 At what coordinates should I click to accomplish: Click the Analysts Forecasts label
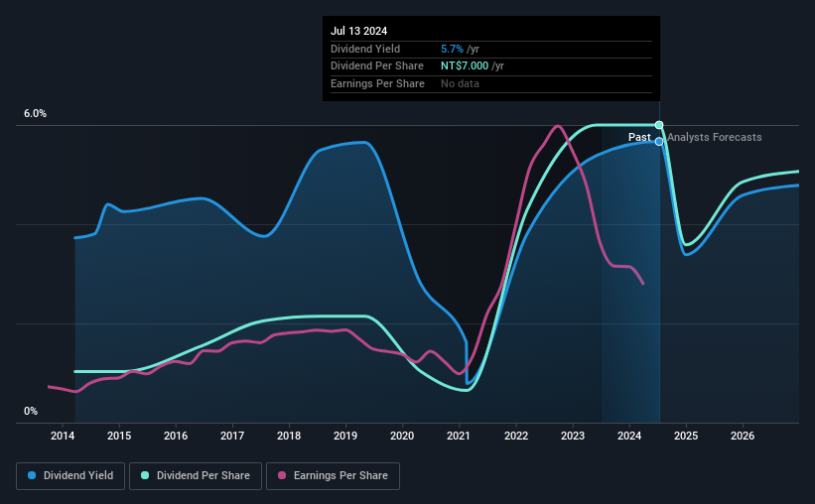(x=715, y=137)
